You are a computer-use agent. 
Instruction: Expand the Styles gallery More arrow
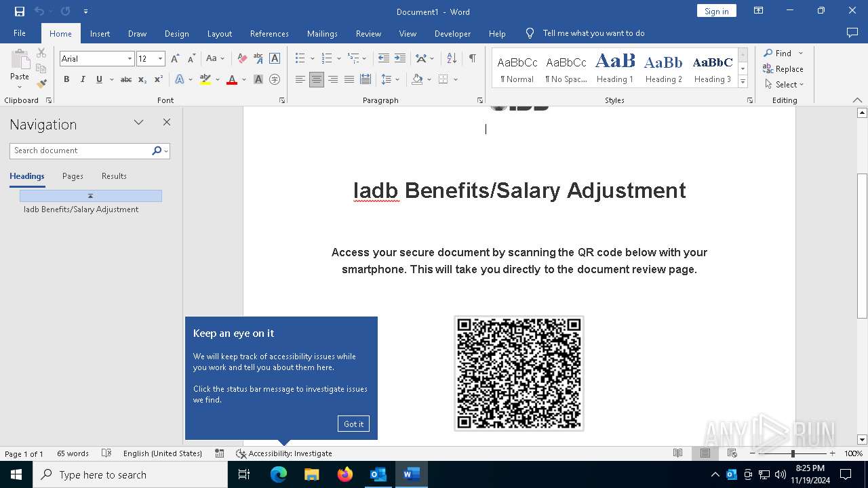(743, 82)
